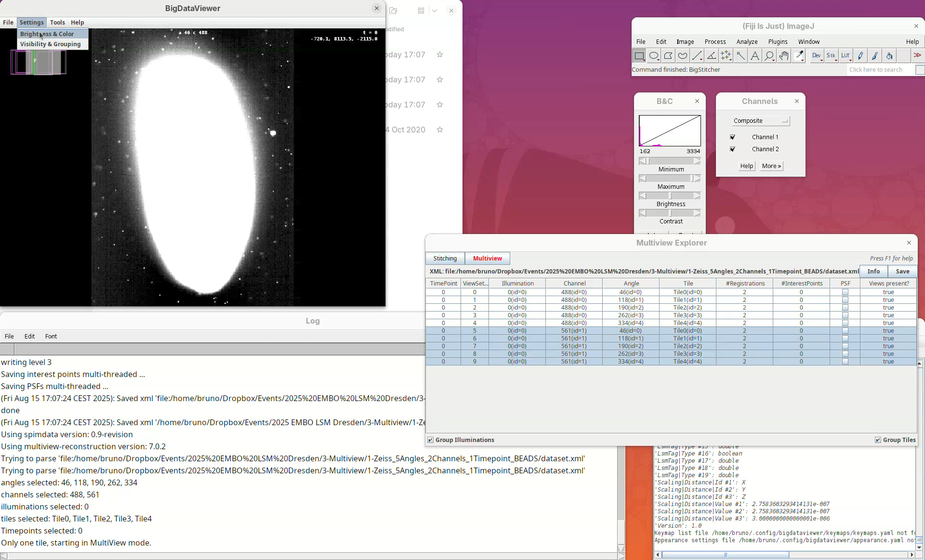This screenshot has height=560, width=925.
Task: Select the Hand scrolling tool
Action: click(784, 56)
